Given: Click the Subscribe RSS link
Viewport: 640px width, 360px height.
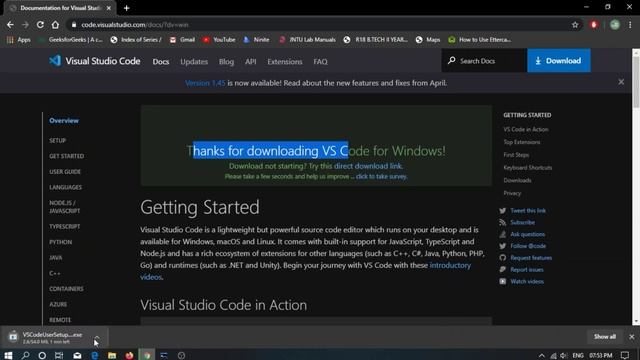Looking at the screenshot, I should pyautogui.click(x=522, y=222).
